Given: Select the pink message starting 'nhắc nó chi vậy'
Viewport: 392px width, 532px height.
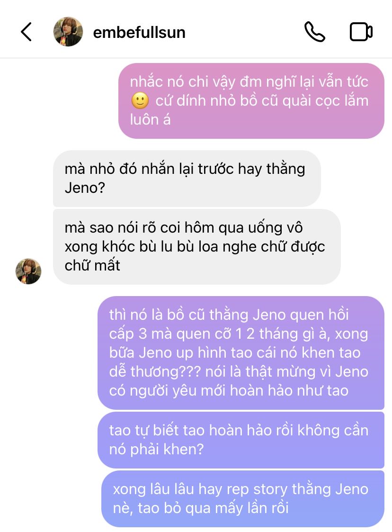Looking at the screenshot, I should (251, 101).
